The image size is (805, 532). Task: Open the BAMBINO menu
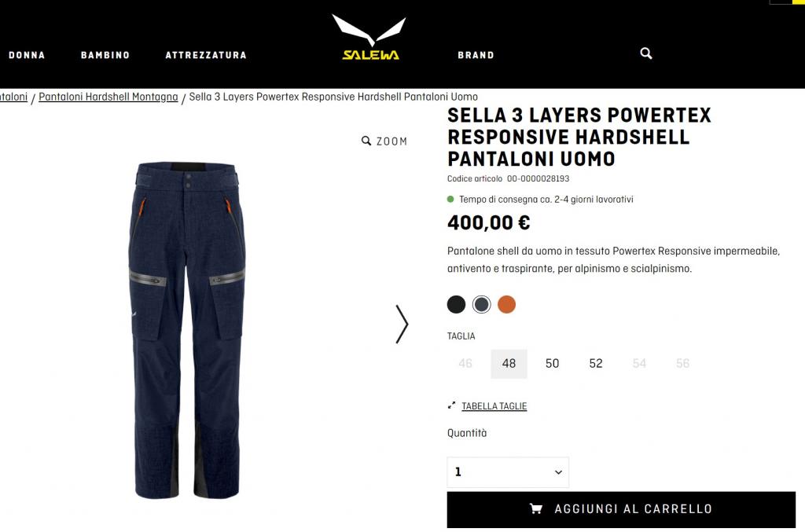105,55
